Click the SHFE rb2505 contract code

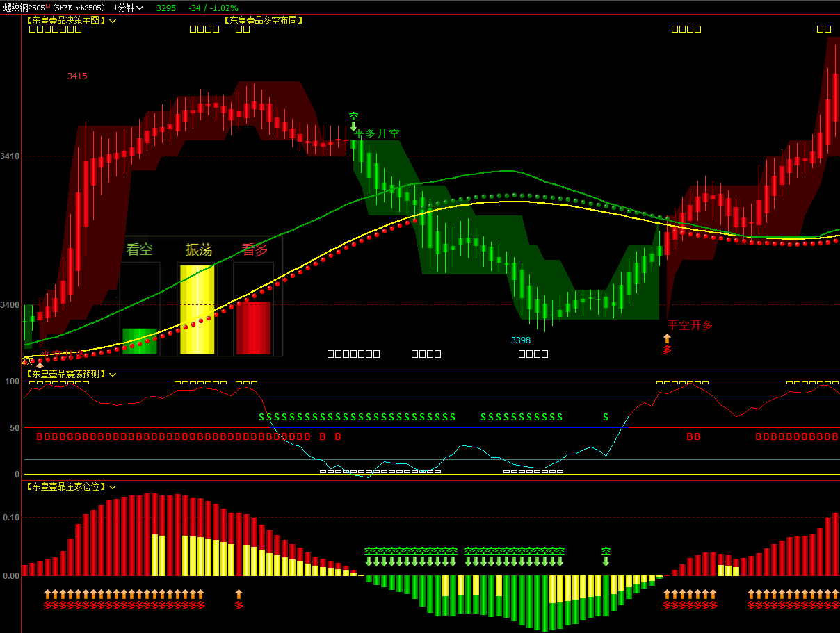click(x=79, y=8)
